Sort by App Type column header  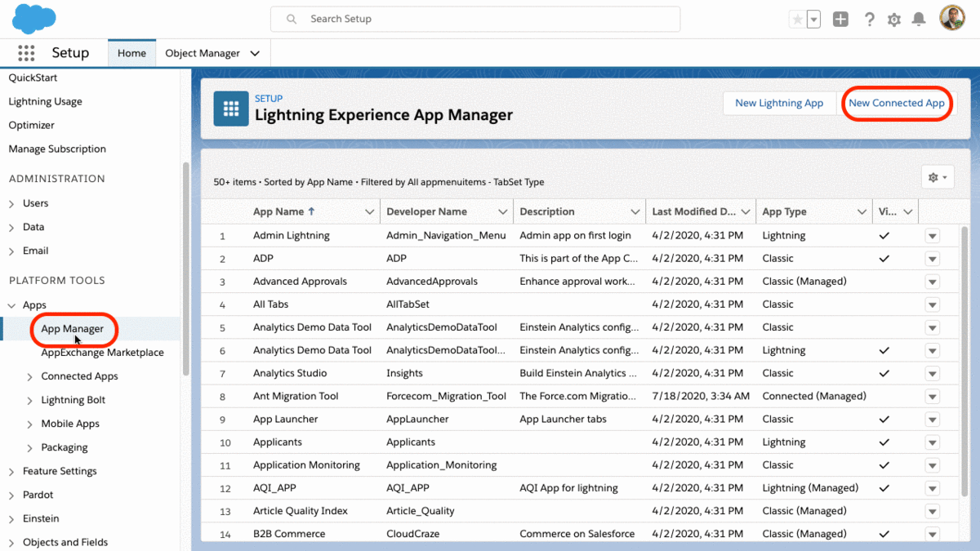784,211
